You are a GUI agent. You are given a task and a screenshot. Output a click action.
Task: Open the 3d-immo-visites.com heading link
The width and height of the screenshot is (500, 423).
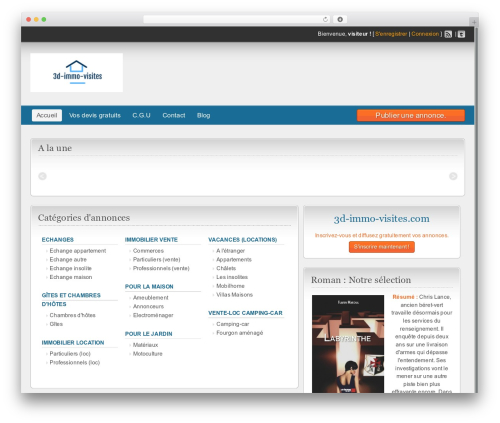[382, 219]
